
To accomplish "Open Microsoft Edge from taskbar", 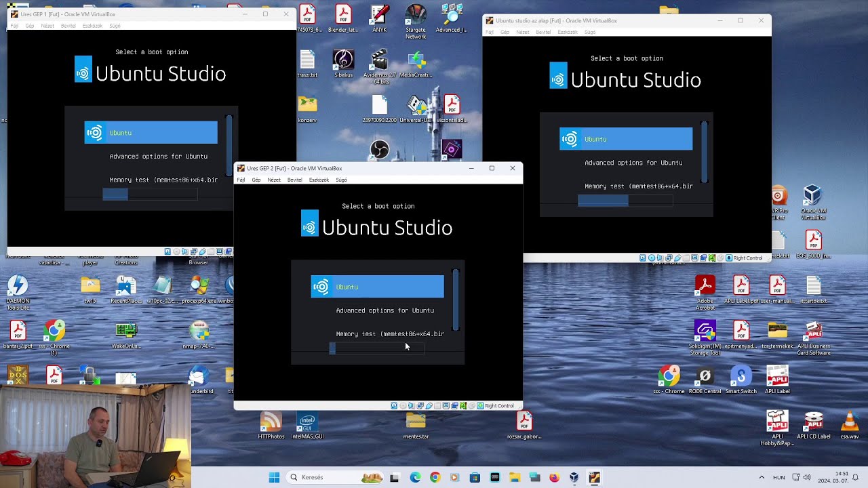I will pos(415,477).
